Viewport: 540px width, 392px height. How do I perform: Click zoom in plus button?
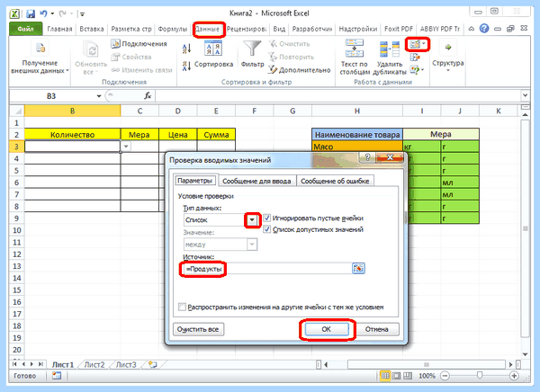pos(514,376)
